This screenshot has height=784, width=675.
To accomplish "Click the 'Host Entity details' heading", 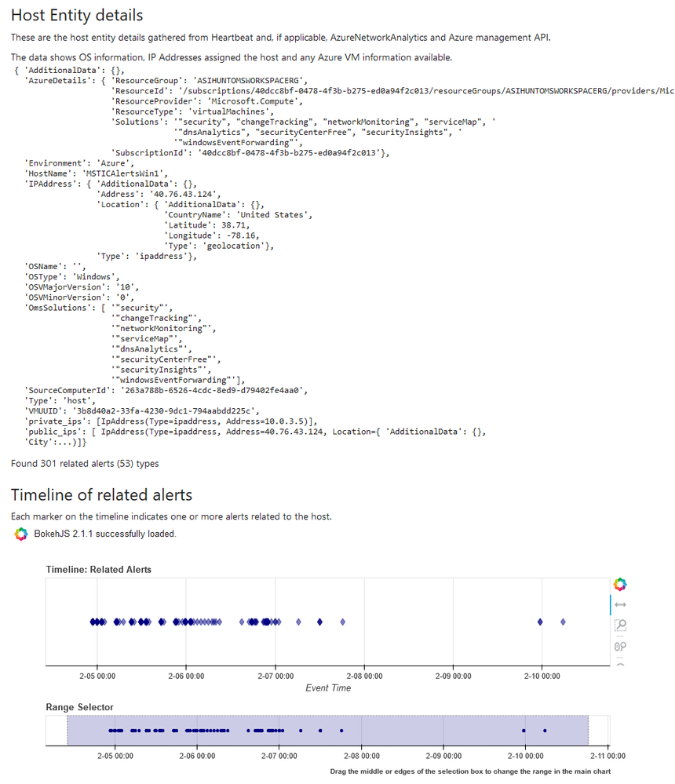I will tap(77, 15).
